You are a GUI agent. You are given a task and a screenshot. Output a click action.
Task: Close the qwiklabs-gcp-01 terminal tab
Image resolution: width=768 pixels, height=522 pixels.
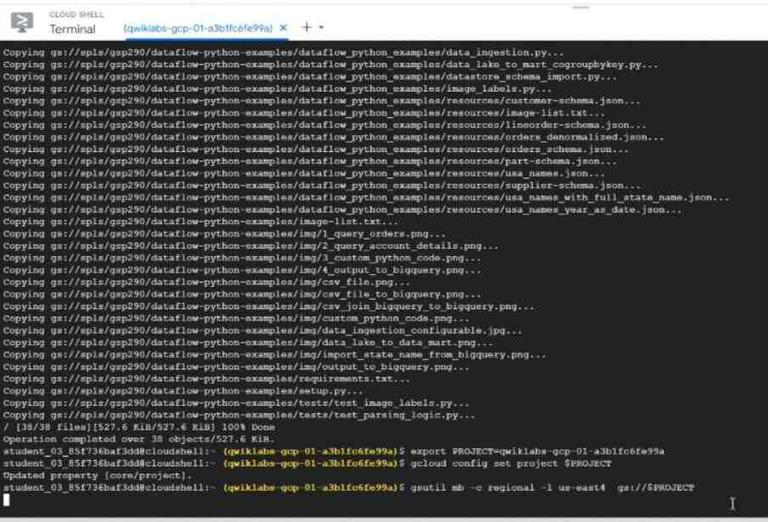click(x=283, y=28)
